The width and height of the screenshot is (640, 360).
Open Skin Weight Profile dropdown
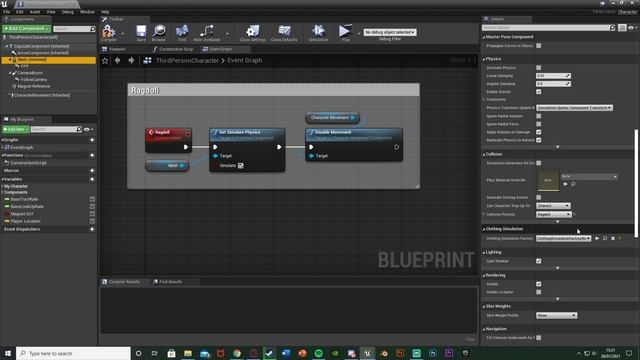(x=556, y=316)
